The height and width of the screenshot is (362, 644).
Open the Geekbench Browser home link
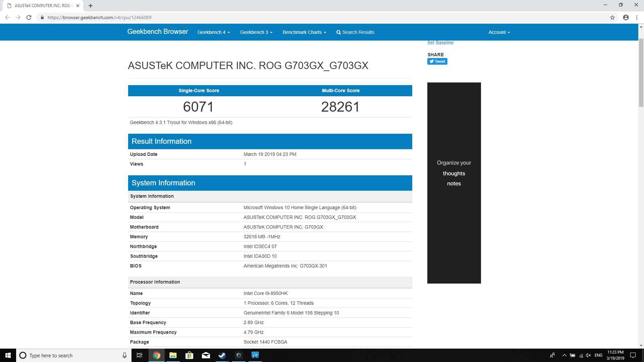click(158, 32)
